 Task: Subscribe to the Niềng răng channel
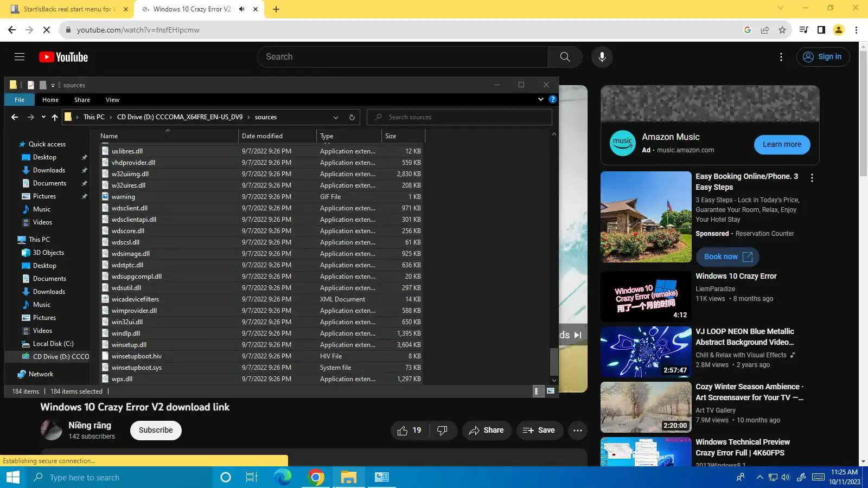[x=156, y=431]
